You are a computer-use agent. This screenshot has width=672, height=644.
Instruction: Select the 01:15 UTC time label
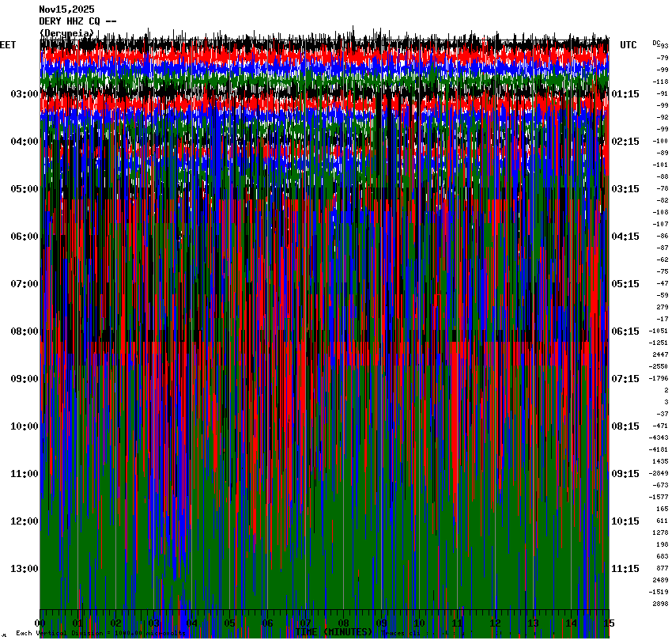point(625,94)
